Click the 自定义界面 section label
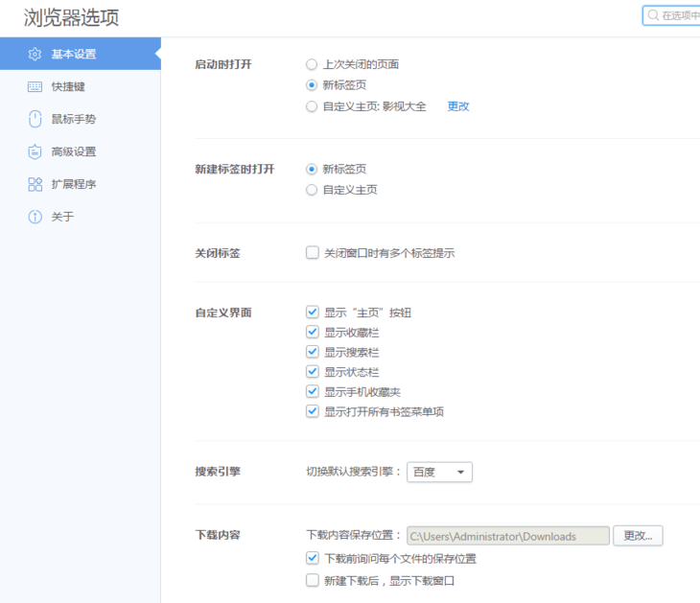Image resolution: width=700 pixels, height=603 pixels. 223,313
